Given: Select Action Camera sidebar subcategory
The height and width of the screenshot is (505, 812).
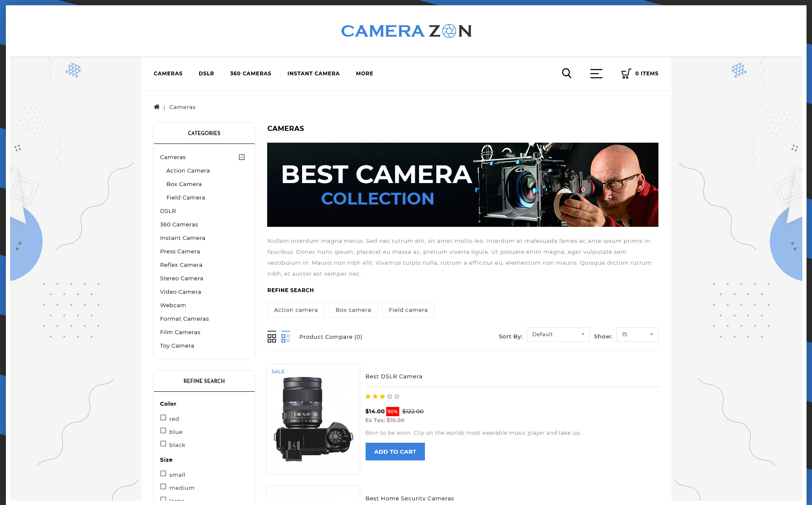Looking at the screenshot, I should click(188, 170).
